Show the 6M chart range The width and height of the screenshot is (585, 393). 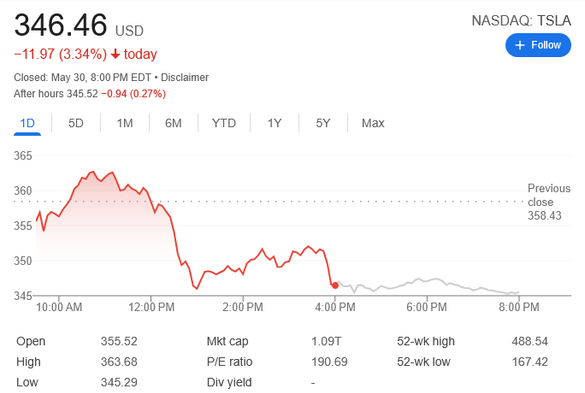(x=173, y=123)
